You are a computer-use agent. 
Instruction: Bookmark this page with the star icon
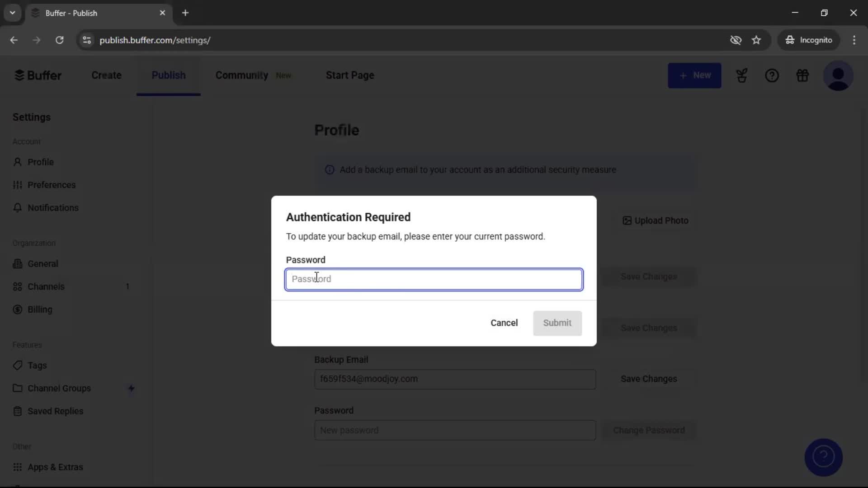click(x=757, y=40)
